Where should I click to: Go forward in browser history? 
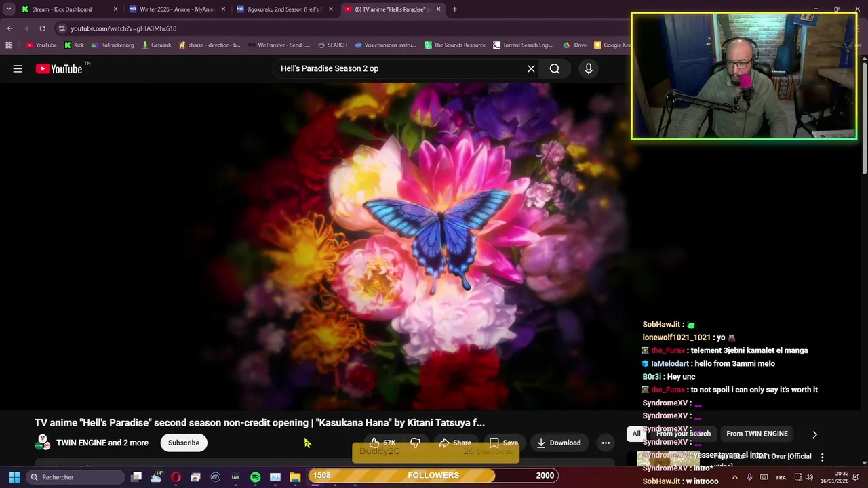pyautogui.click(x=26, y=28)
